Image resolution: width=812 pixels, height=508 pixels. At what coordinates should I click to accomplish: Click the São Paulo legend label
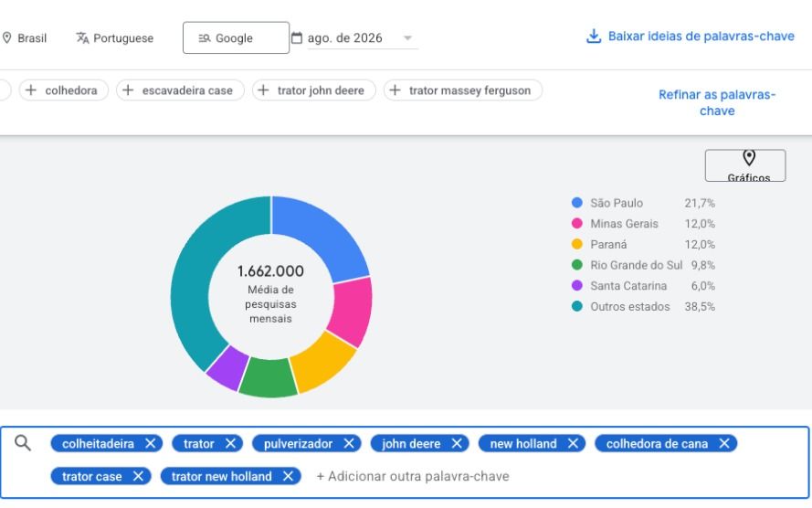[x=617, y=203]
